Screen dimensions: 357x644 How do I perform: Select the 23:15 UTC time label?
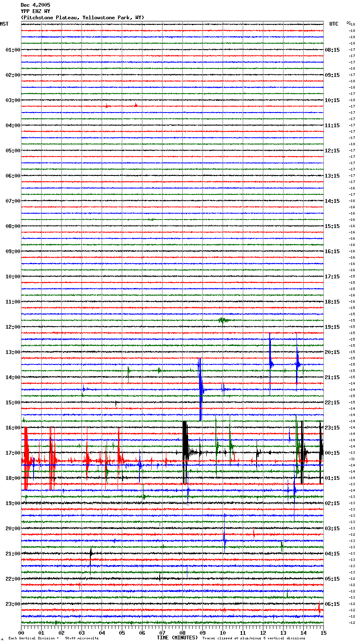click(332, 428)
